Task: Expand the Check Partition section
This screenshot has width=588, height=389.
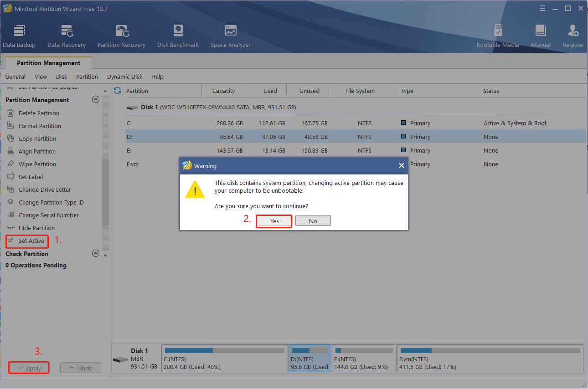Action: point(96,253)
